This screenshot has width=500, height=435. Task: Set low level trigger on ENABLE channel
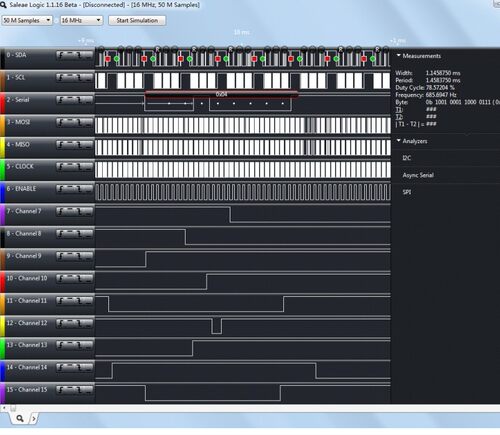tap(89, 189)
